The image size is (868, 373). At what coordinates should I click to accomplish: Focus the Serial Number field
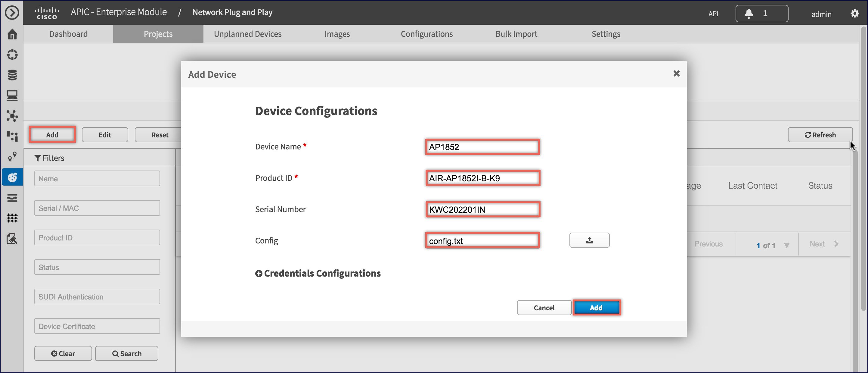point(482,209)
